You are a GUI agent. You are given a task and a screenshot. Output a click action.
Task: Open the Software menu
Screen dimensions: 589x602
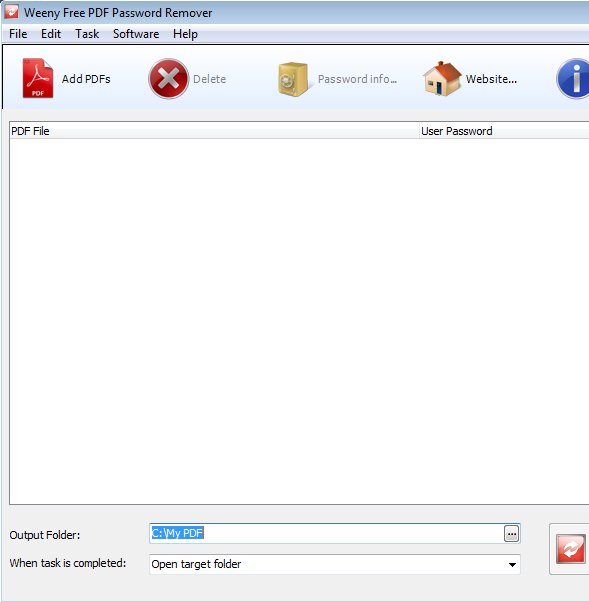point(136,34)
